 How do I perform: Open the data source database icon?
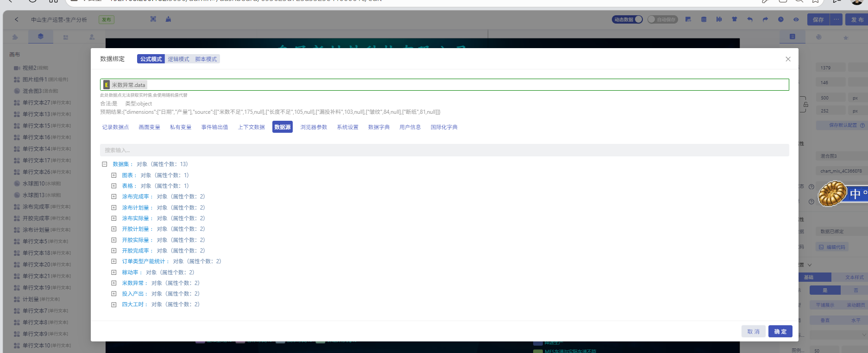click(704, 19)
